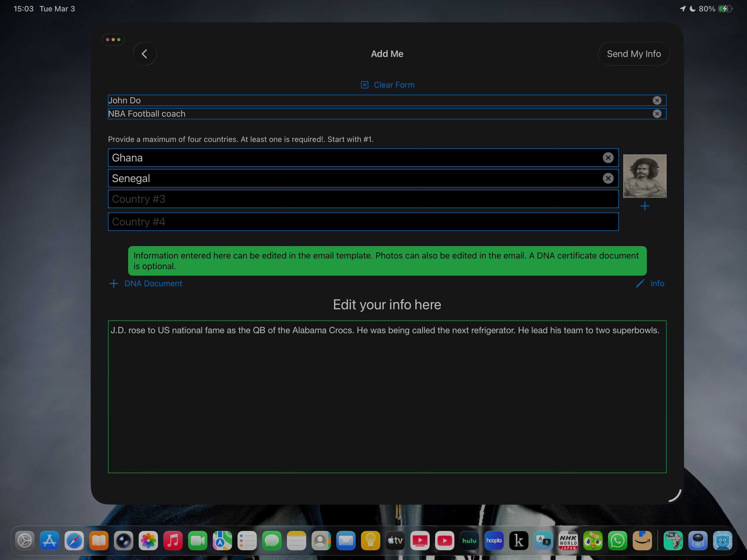Launch the Music app from the dock
Screen dimensions: 747x560
tap(173, 541)
